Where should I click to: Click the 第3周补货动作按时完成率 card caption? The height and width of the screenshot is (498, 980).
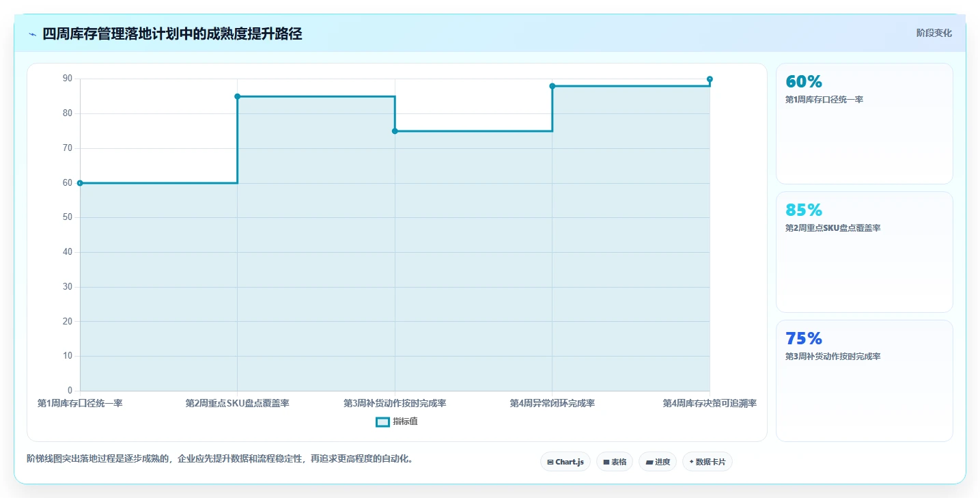tap(833, 357)
